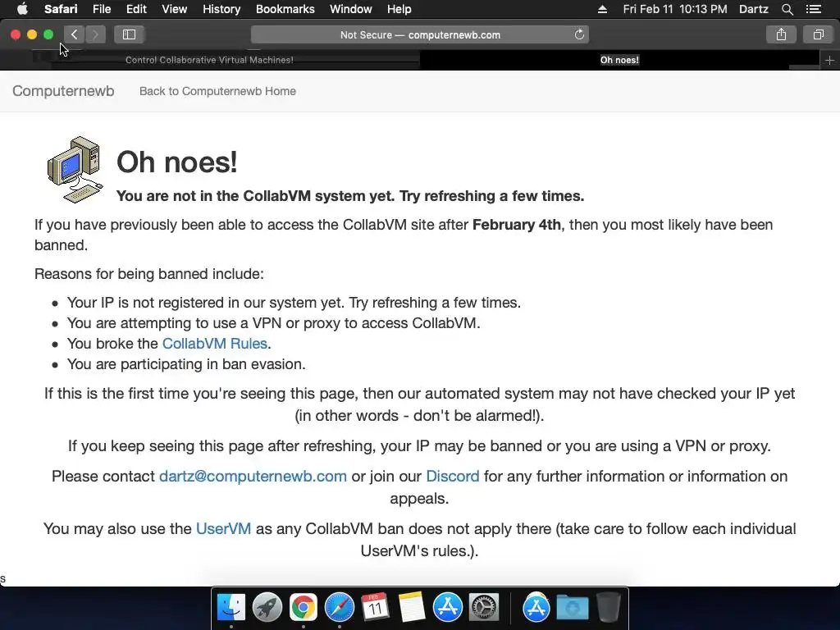Click the Oh noes! heading
Image resolution: width=840 pixels, height=630 pixels.
177,162
